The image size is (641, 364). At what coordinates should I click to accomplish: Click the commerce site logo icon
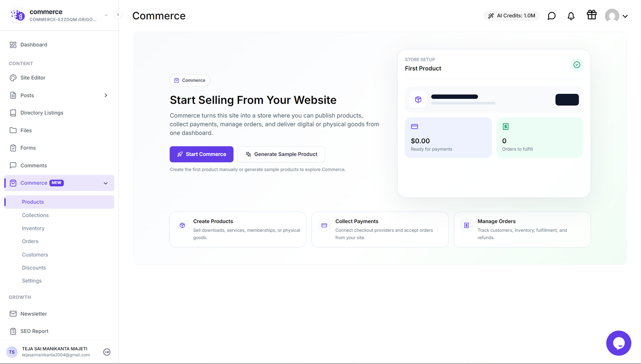(18, 15)
